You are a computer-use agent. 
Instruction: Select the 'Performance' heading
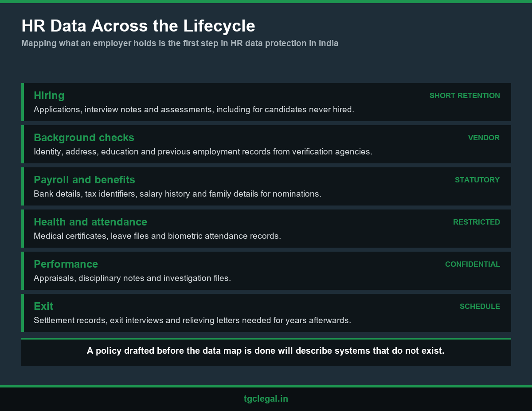pyautogui.click(x=66, y=264)
